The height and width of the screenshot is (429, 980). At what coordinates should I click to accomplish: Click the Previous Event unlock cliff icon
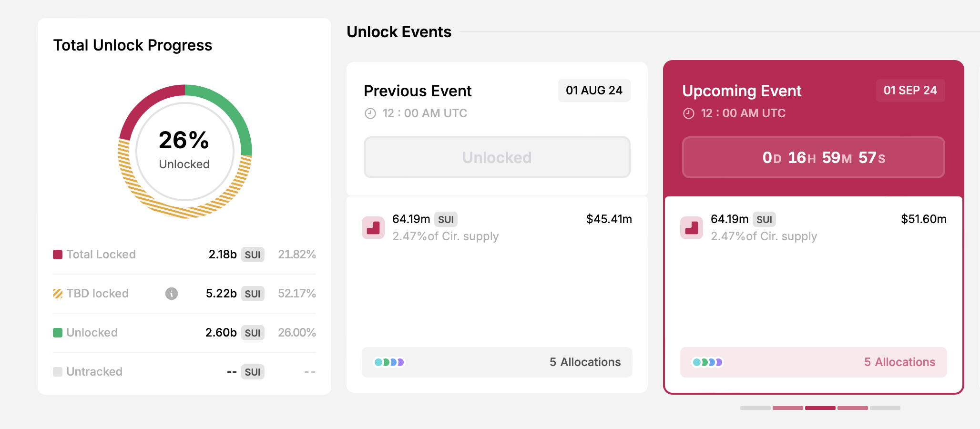pyautogui.click(x=373, y=228)
